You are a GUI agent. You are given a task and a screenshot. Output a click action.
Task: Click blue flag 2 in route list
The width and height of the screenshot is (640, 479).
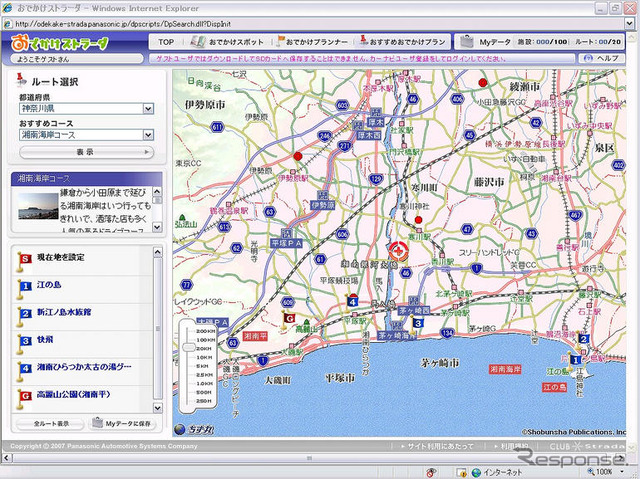pos(24,316)
